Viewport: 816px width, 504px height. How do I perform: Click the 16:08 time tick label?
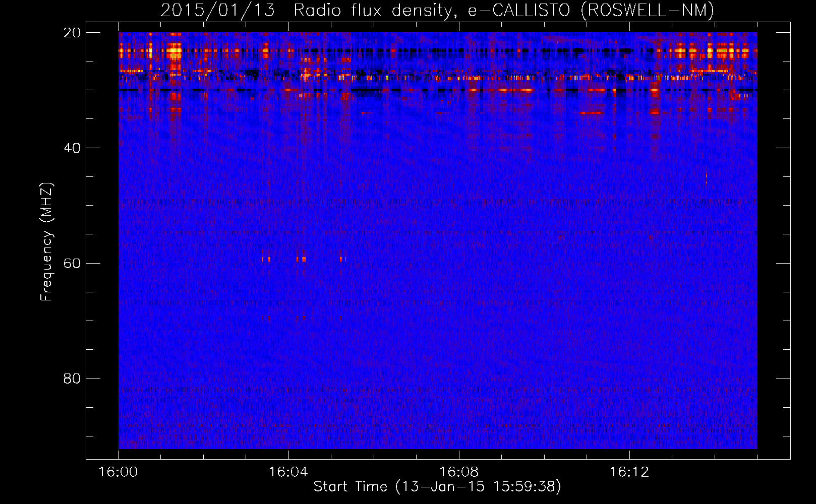click(x=459, y=472)
